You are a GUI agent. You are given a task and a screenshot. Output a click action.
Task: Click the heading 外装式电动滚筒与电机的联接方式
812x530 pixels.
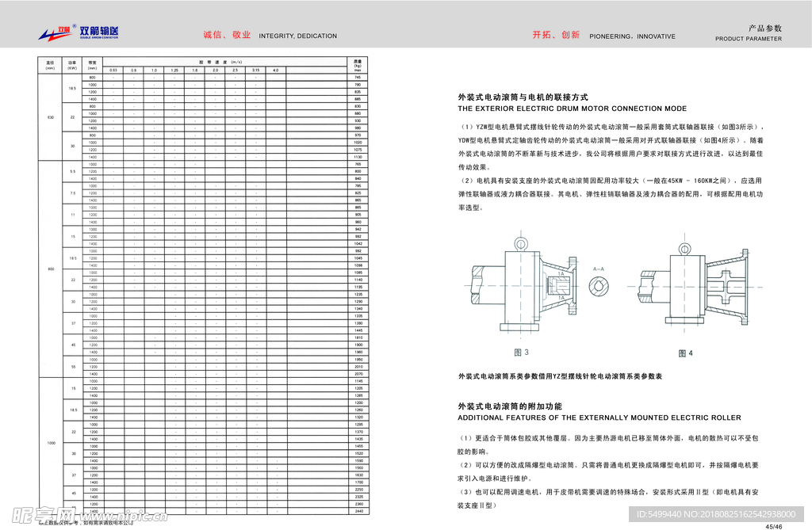click(523, 97)
